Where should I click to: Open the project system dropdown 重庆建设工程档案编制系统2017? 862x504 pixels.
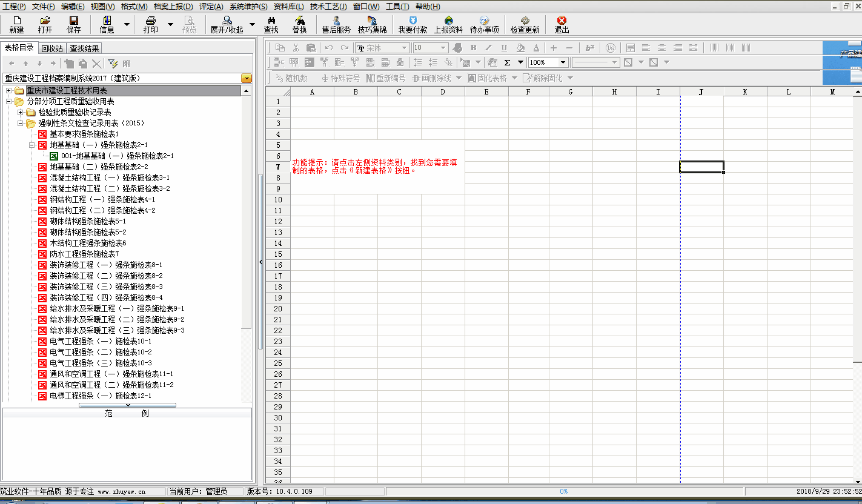coord(246,78)
